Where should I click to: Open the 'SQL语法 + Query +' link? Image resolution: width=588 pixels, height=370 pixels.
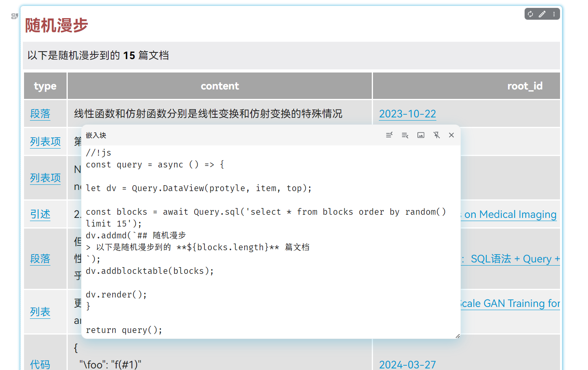click(x=510, y=259)
